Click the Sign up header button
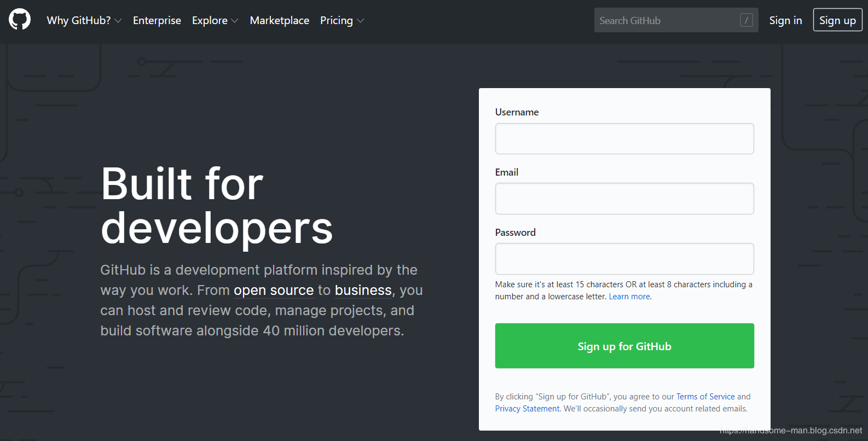The image size is (868, 441). click(837, 20)
